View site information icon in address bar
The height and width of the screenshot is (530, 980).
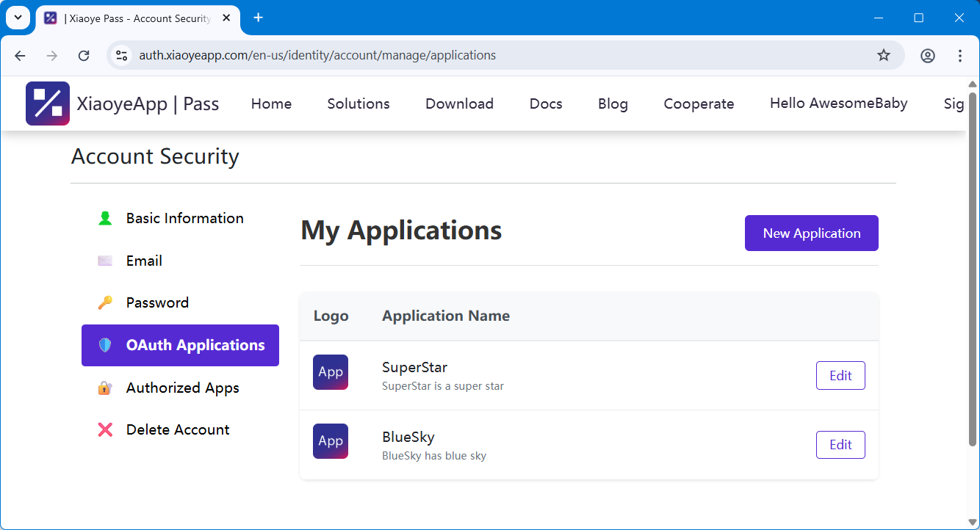(x=122, y=56)
